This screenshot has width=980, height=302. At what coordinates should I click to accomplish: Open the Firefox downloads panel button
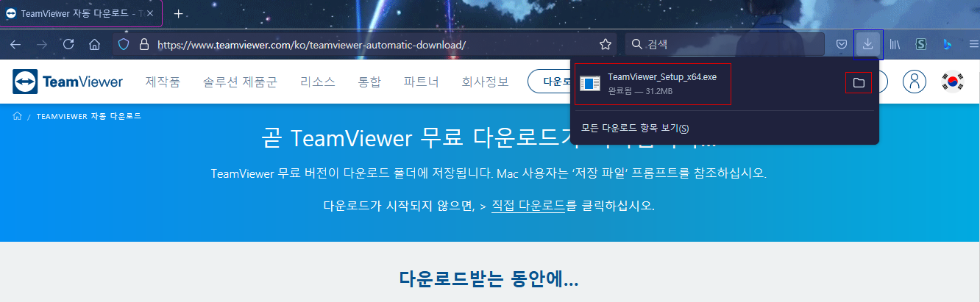pyautogui.click(x=868, y=44)
